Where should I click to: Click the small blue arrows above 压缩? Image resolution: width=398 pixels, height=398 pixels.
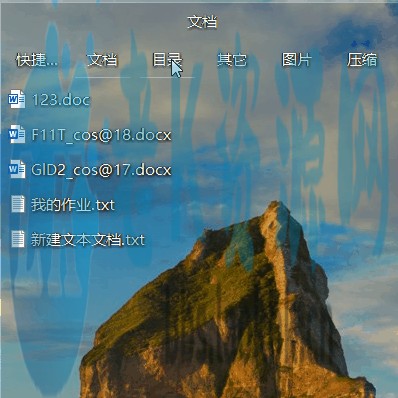pyautogui.click(x=361, y=43)
